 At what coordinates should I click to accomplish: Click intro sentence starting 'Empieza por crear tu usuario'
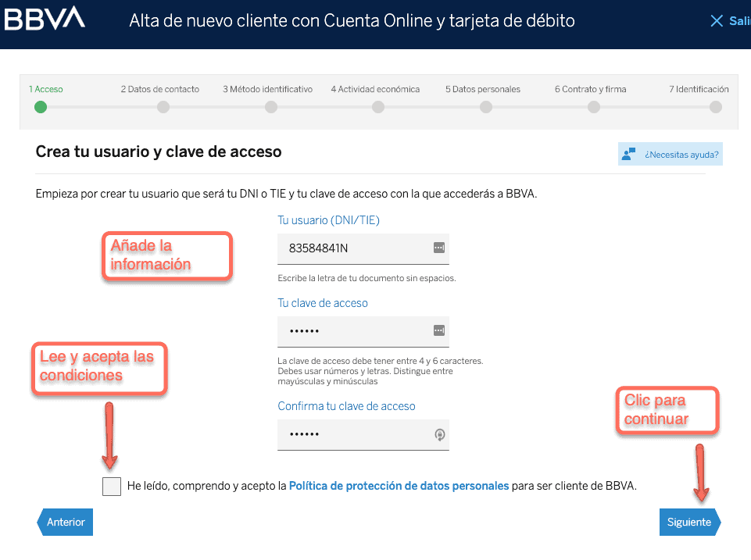click(287, 194)
